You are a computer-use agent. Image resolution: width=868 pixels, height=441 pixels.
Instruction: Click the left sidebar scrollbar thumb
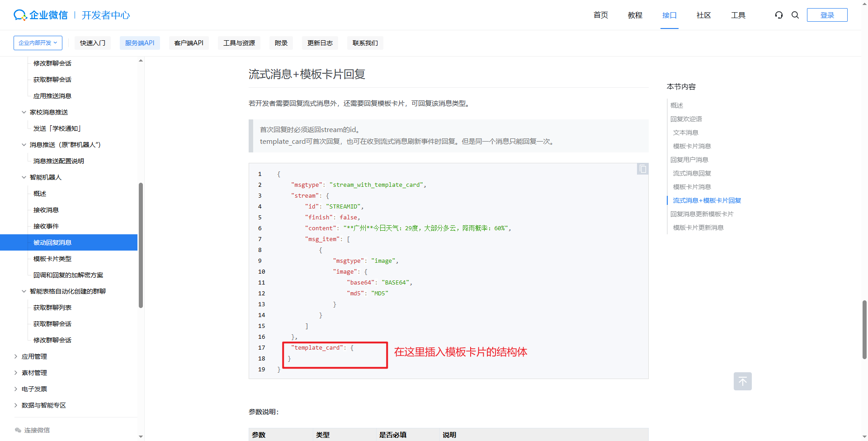pos(141,244)
